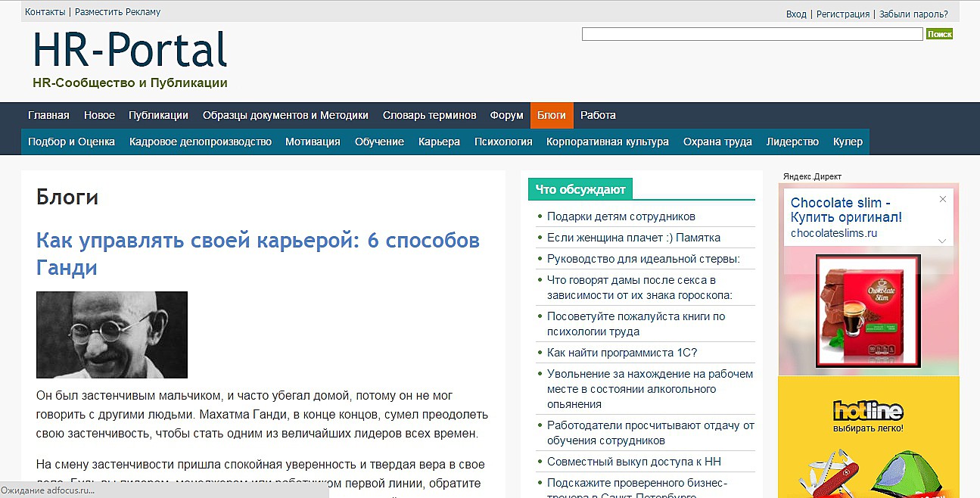Open Посоветуйте книги по психологии труда
Image resolution: width=980 pixels, height=498 pixels.
[x=636, y=324]
